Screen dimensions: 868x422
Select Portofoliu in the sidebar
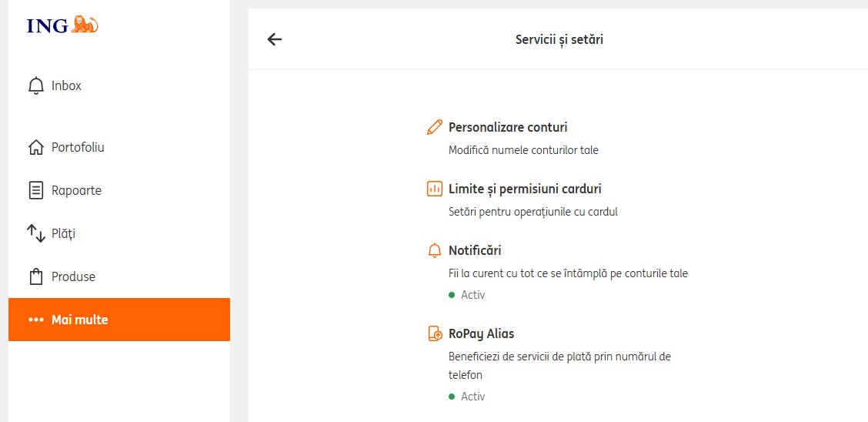tap(78, 147)
